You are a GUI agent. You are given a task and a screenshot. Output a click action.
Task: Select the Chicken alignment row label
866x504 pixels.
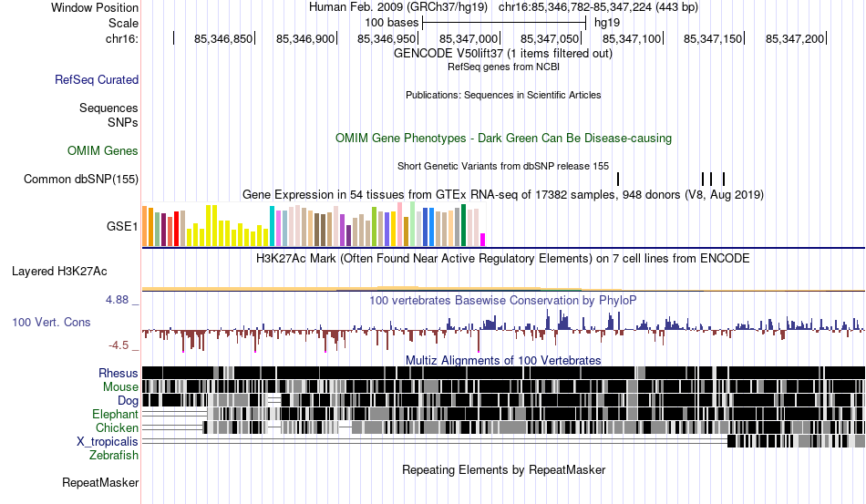[117, 427]
